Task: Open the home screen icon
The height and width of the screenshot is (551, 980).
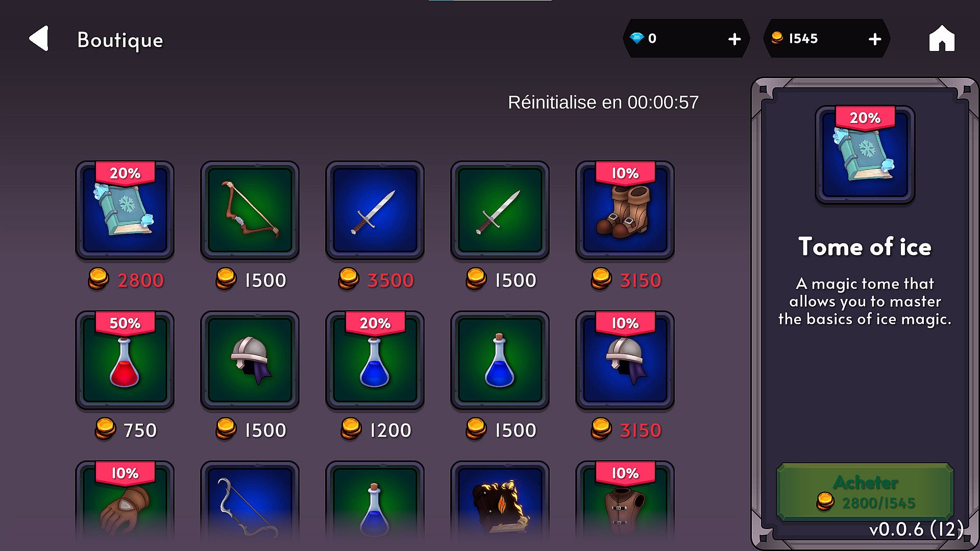Action: click(942, 38)
